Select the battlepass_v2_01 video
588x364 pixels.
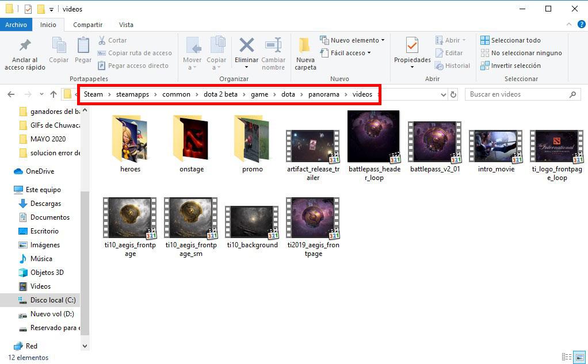(434, 147)
